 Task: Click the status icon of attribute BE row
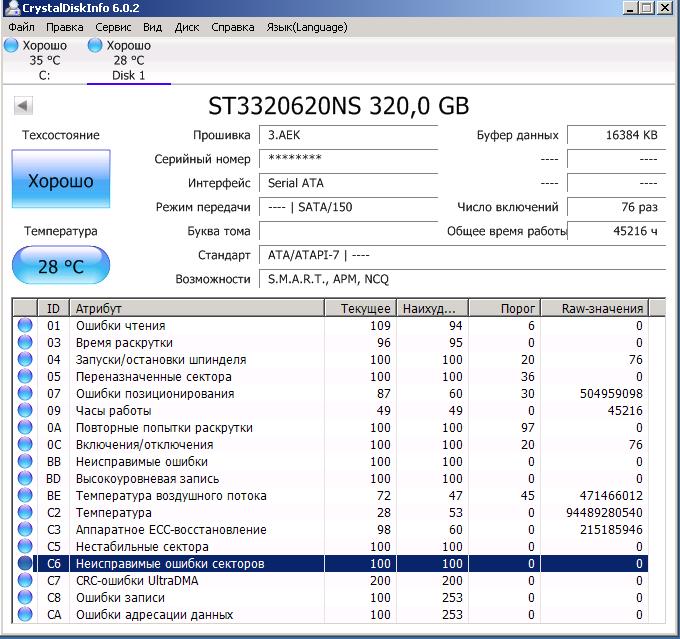pyautogui.click(x=25, y=495)
